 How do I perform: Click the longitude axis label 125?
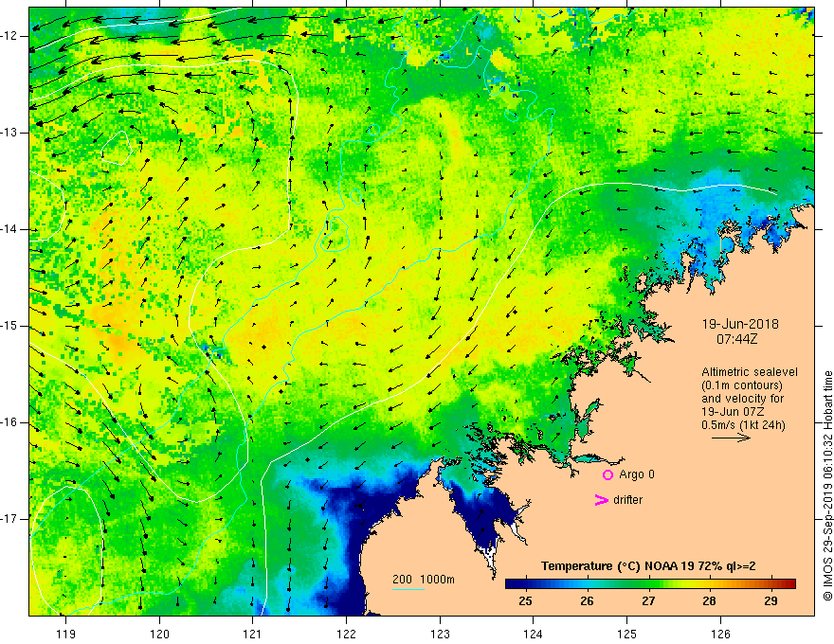click(x=627, y=634)
